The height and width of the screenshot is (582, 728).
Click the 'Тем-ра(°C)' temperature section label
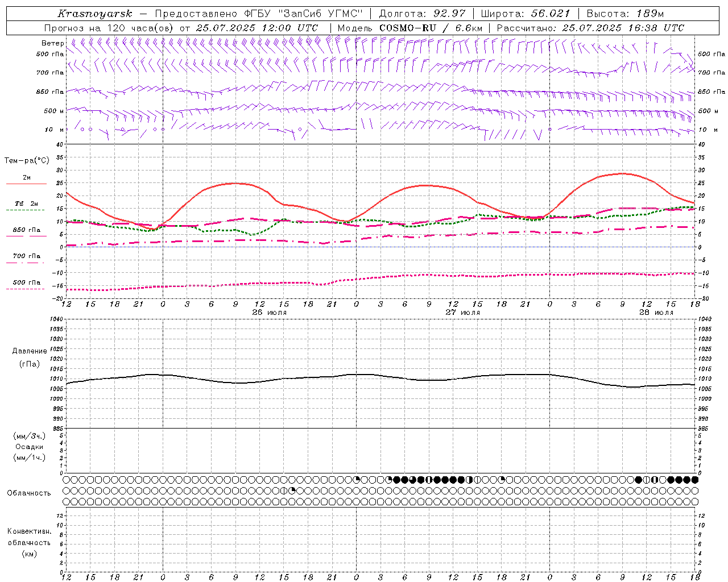point(27,161)
